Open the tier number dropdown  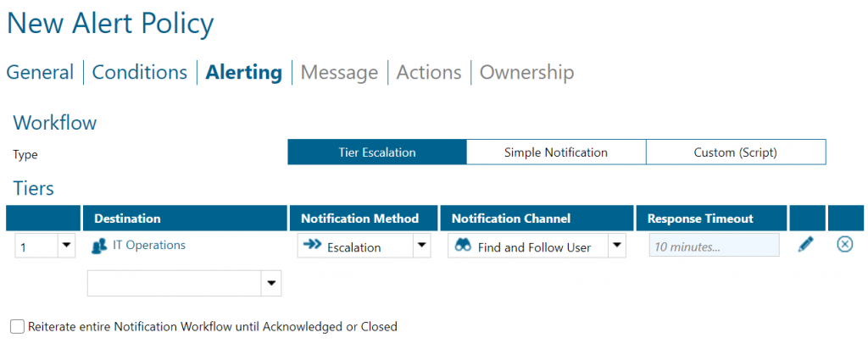coord(67,247)
